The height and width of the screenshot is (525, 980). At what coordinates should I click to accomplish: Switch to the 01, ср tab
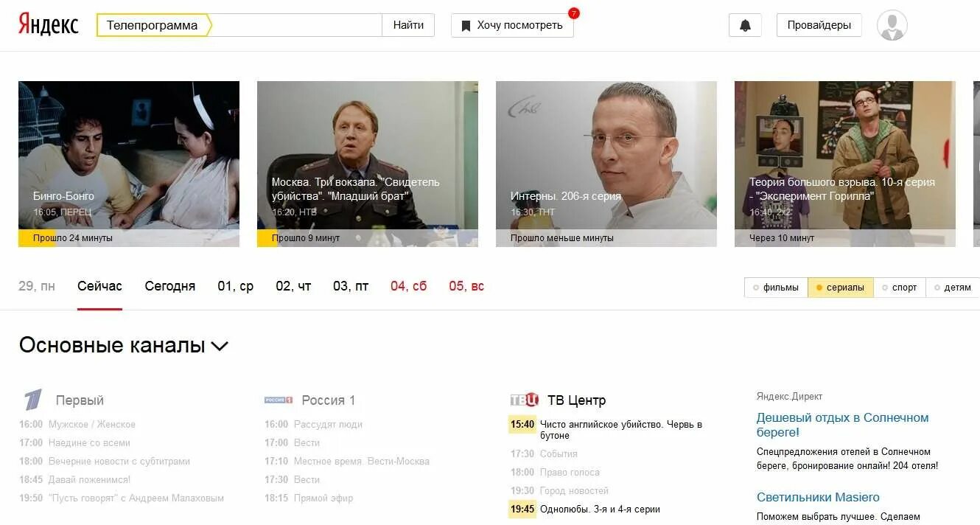235,286
